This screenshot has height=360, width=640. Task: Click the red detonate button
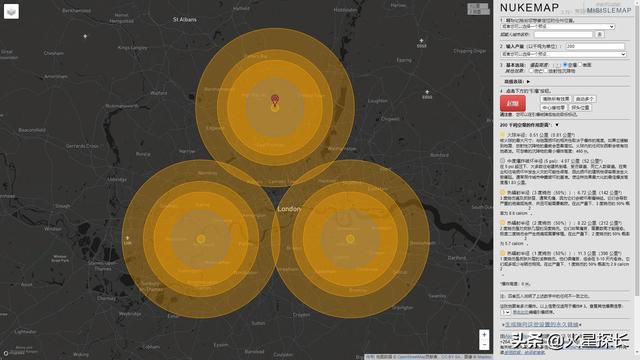click(x=513, y=103)
